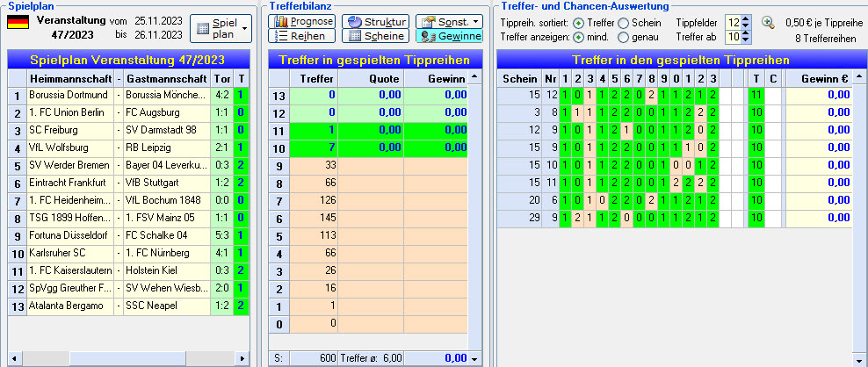
Task: Select the SC Freiburg cell
Action: 71,130
